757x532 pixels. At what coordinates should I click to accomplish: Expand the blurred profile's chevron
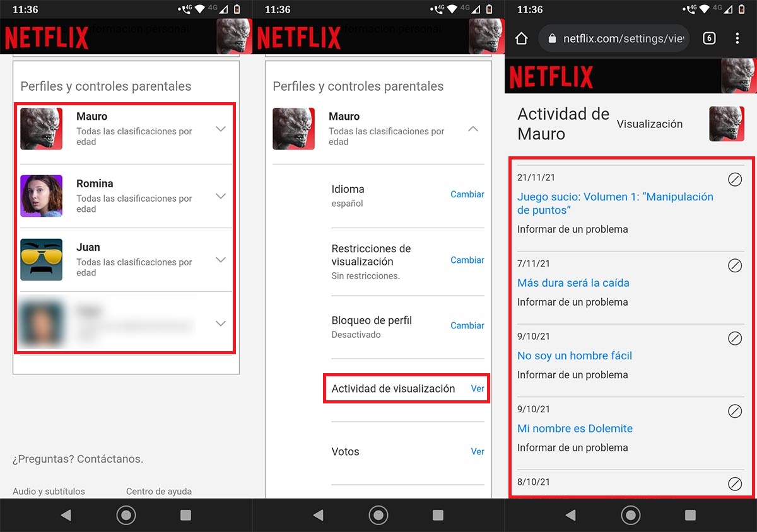(221, 323)
